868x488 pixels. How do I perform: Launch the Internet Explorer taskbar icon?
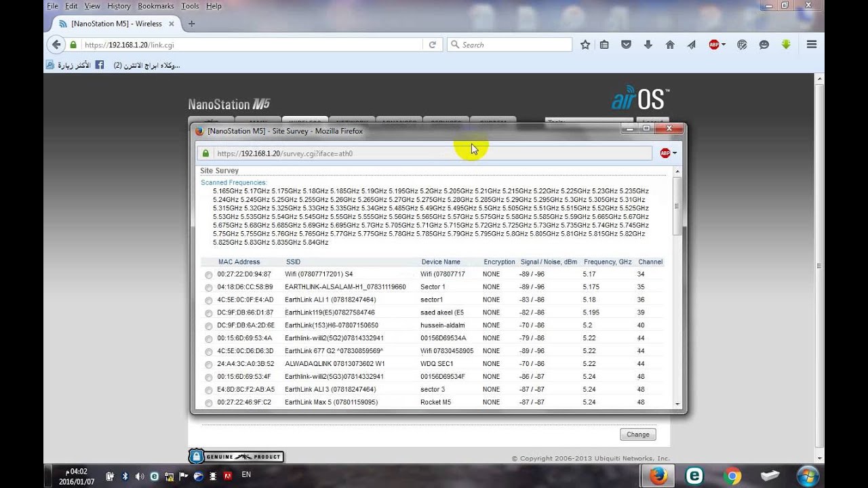pos(694,476)
